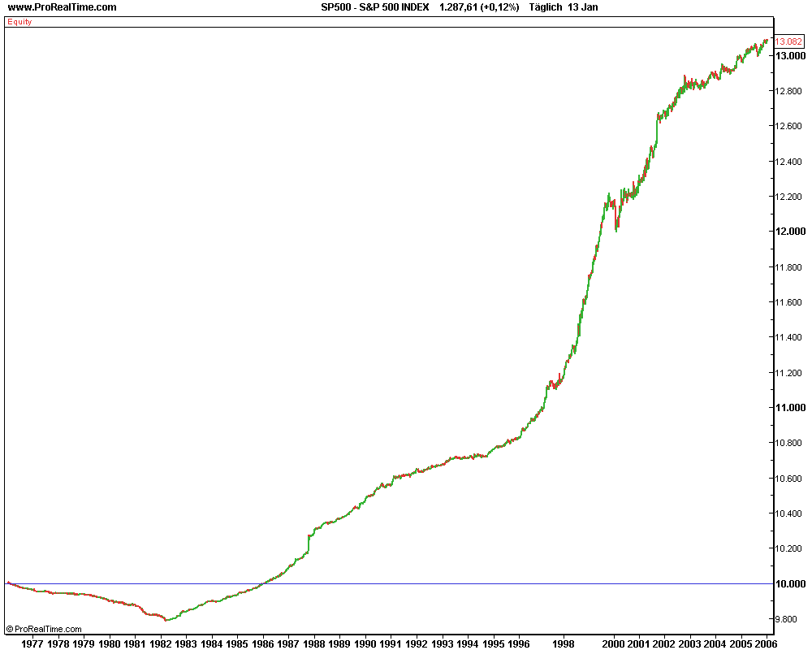Click the 11.800 axis label
The height and width of the screenshot is (650, 812).
788,267
